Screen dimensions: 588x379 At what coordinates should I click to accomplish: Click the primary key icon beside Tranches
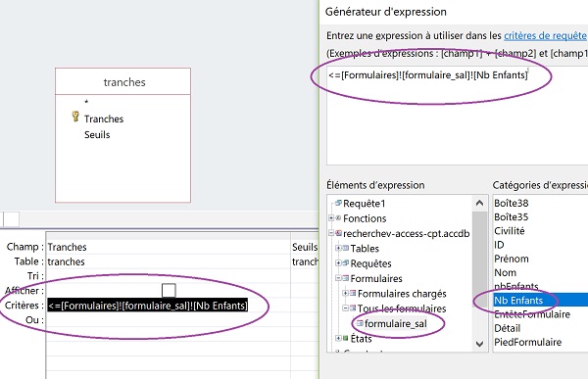coord(75,117)
